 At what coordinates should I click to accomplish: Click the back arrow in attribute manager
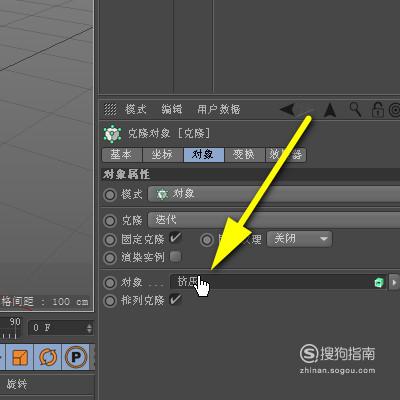pos(287,109)
